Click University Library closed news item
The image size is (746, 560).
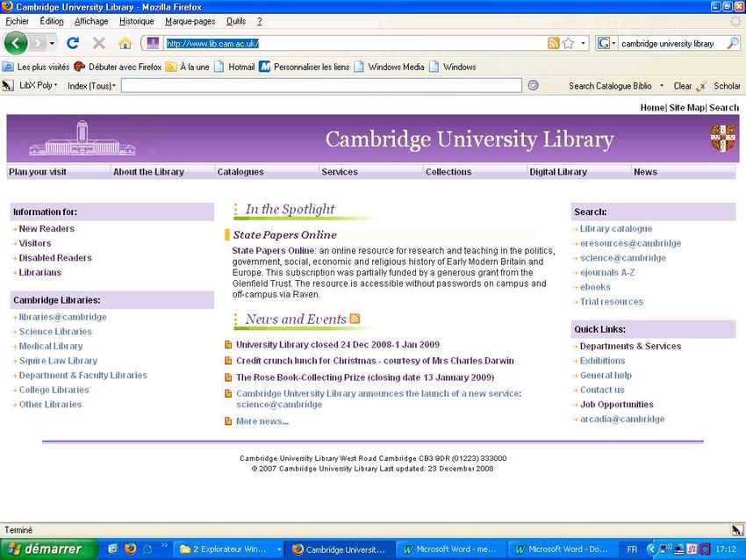[x=338, y=344]
